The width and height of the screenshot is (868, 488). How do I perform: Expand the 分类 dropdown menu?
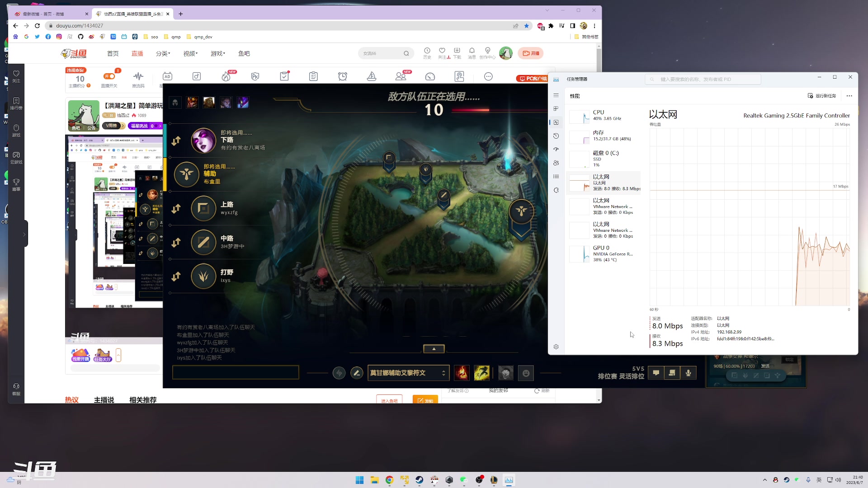163,53
